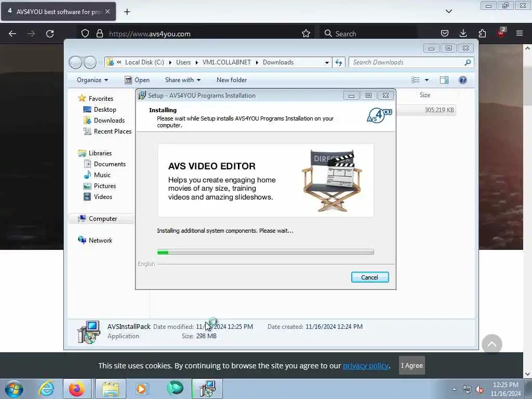Click the Explorer search magnifier icon
The image size is (532, 399).
pos(468,62)
